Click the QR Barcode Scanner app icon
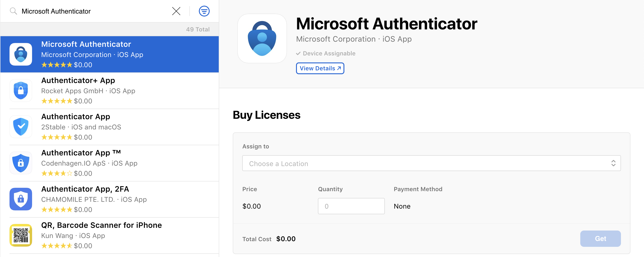 pyautogui.click(x=21, y=236)
